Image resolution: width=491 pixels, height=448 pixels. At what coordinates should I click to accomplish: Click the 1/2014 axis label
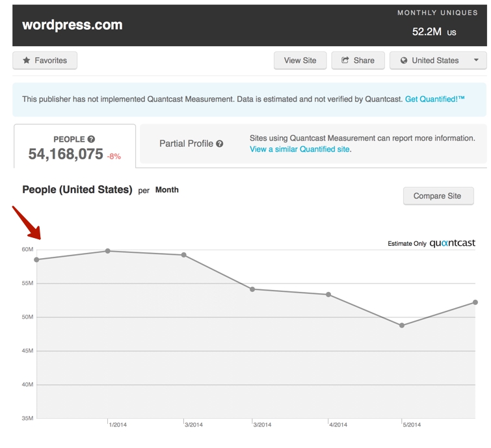coord(118,425)
